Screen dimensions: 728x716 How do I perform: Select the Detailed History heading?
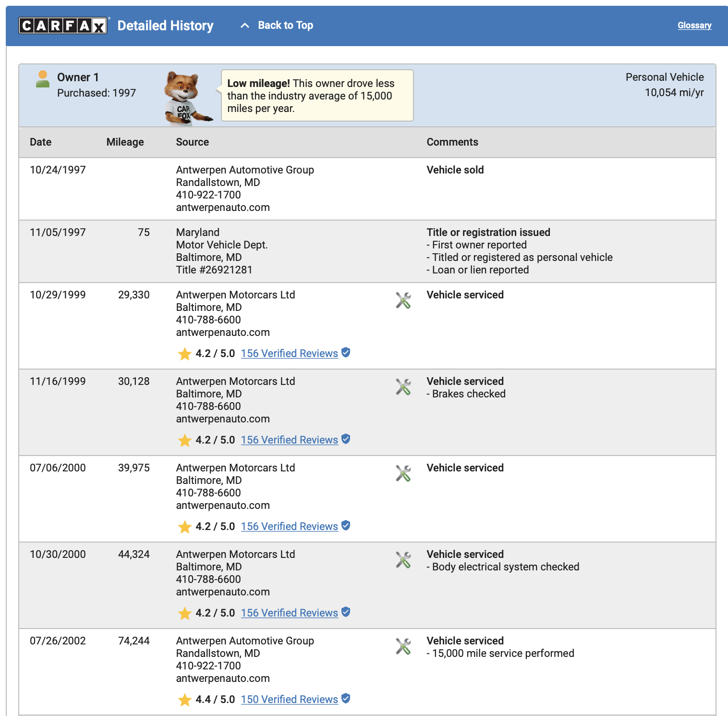click(166, 25)
